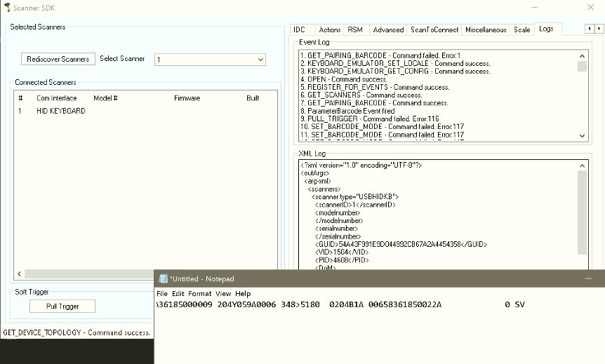Click the Event Log scrollbar thumb
The width and height of the screenshot is (605, 364).
(x=583, y=67)
